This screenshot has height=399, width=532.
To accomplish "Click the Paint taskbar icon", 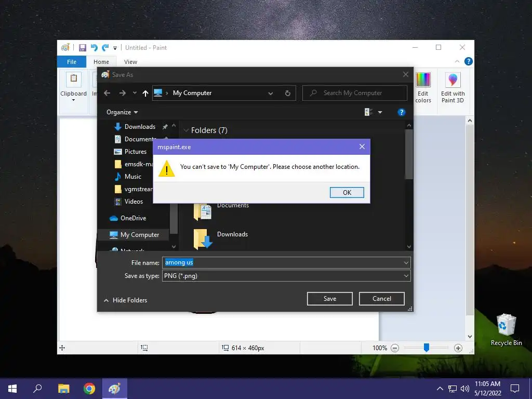I will point(115,389).
